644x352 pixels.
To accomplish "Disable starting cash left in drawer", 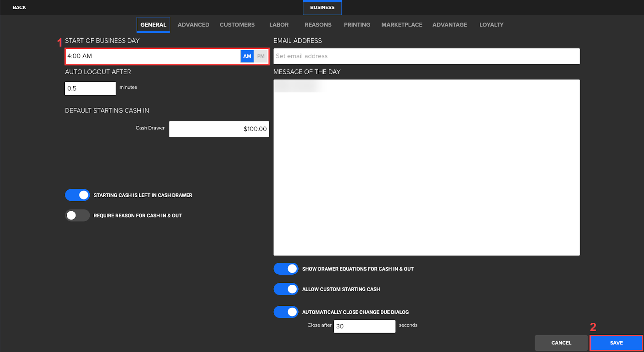I will [x=77, y=195].
